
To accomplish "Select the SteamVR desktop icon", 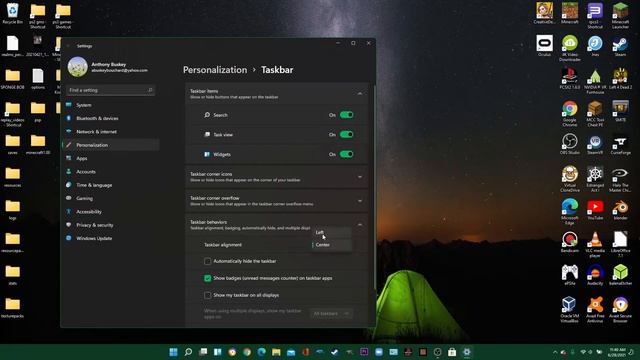I will 595,144.
